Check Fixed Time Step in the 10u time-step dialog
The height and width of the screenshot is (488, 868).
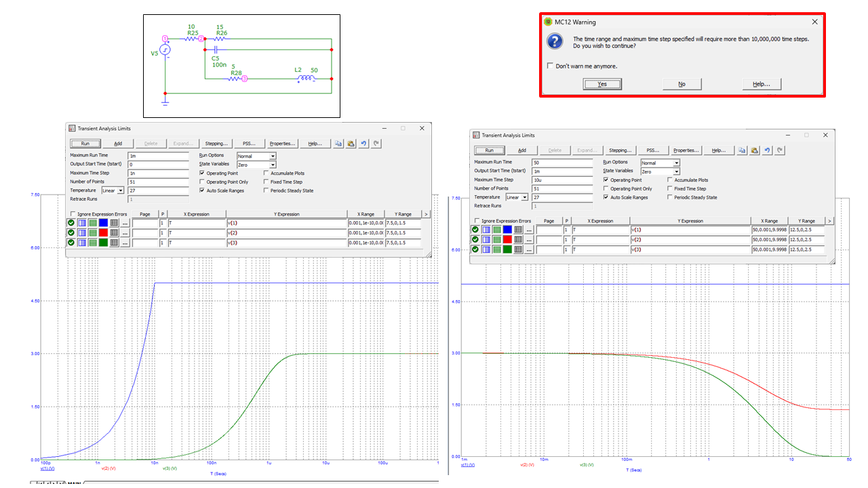[670, 188]
